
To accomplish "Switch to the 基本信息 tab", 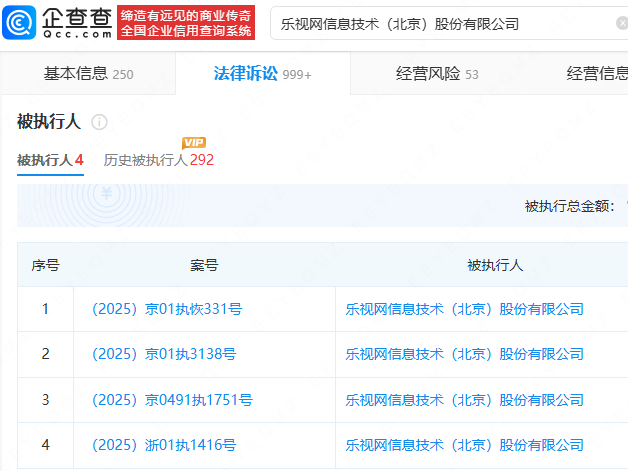I will point(88,73).
